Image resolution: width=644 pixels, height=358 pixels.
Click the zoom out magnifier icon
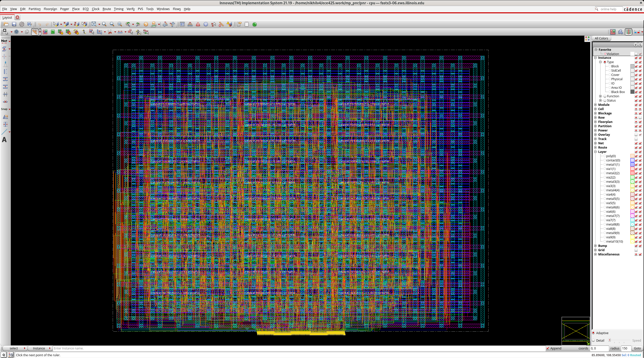pos(112,24)
